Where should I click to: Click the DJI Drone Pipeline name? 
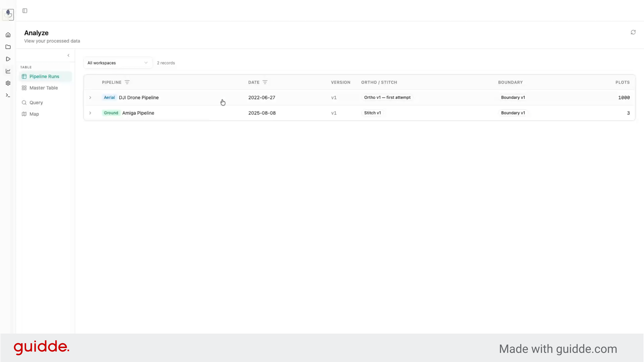139,98
